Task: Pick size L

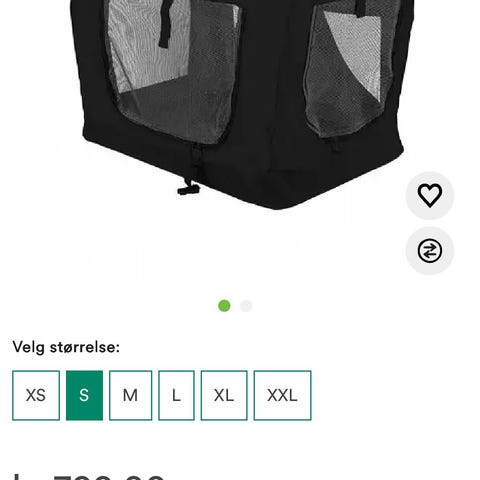Action: [176, 395]
